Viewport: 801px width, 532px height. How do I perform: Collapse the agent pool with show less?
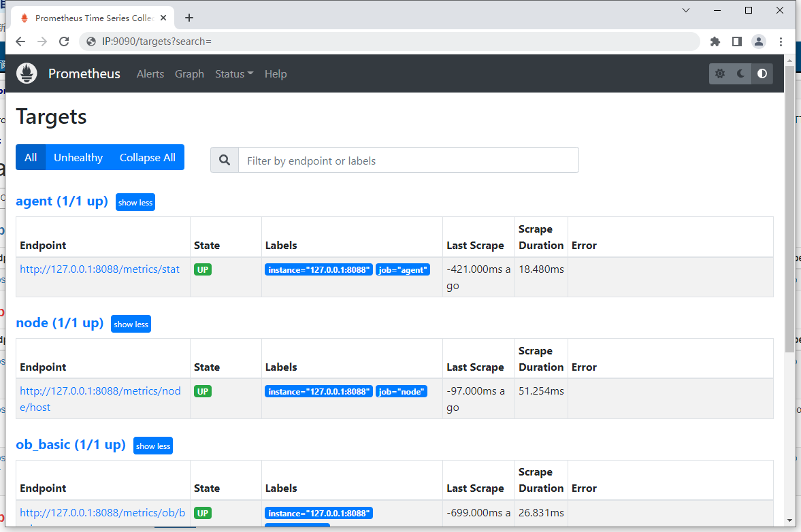tap(135, 202)
